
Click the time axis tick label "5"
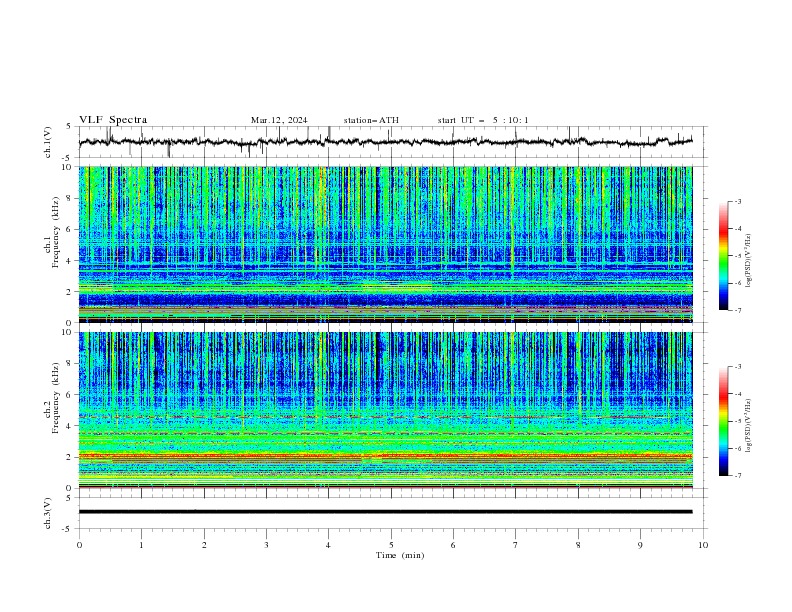click(391, 545)
